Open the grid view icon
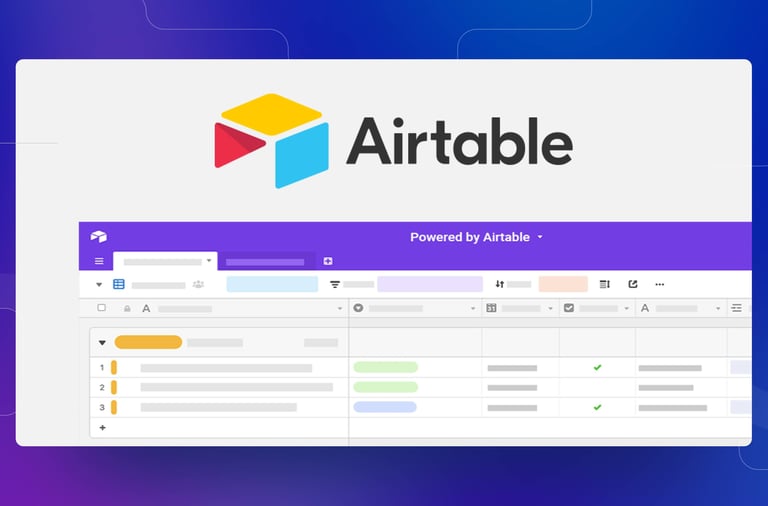Image resolution: width=768 pixels, height=506 pixels. point(119,284)
